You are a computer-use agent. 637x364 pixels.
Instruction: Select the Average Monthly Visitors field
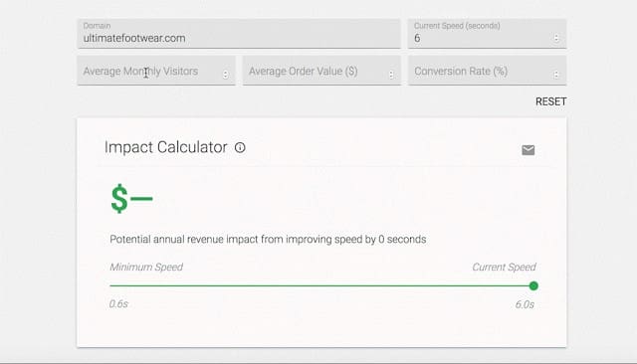coord(156,71)
